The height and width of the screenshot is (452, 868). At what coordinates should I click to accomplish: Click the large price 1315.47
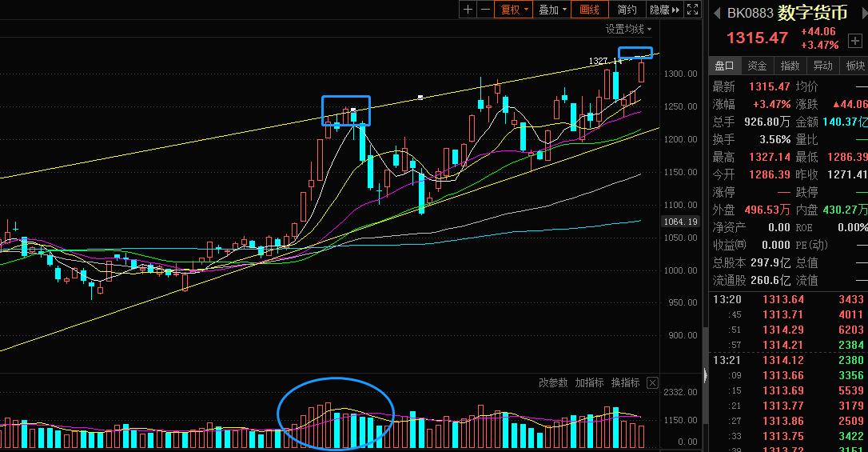[757, 38]
